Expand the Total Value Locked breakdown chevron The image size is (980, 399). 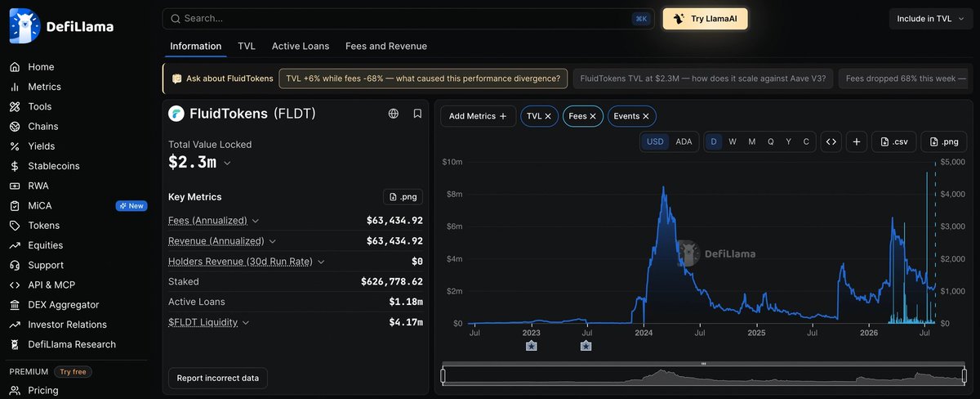click(227, 164)
